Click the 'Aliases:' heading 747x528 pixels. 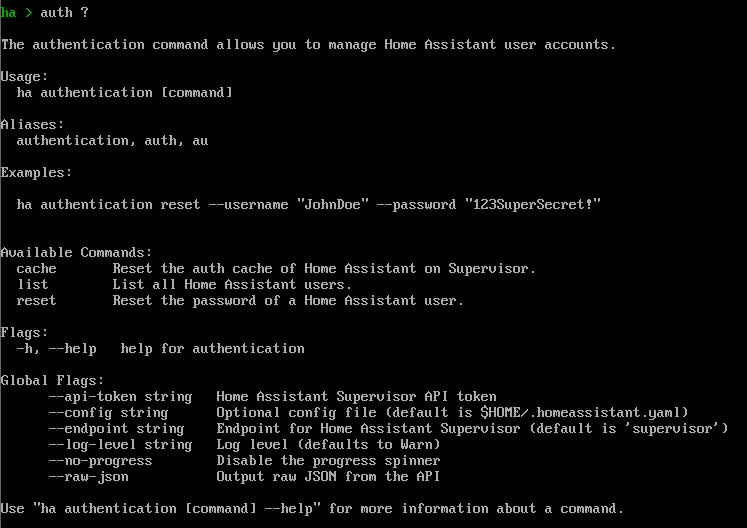(x=32, y=125)
